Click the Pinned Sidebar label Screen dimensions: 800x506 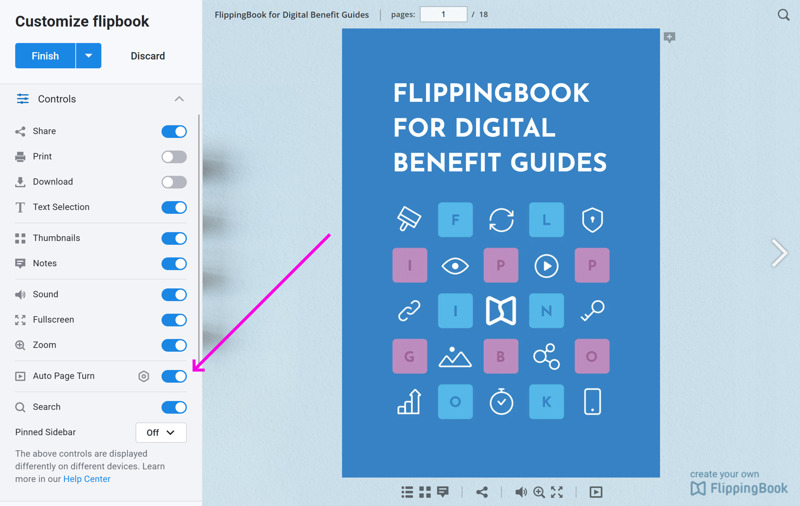pyautogui.click(x=45, y=432)
